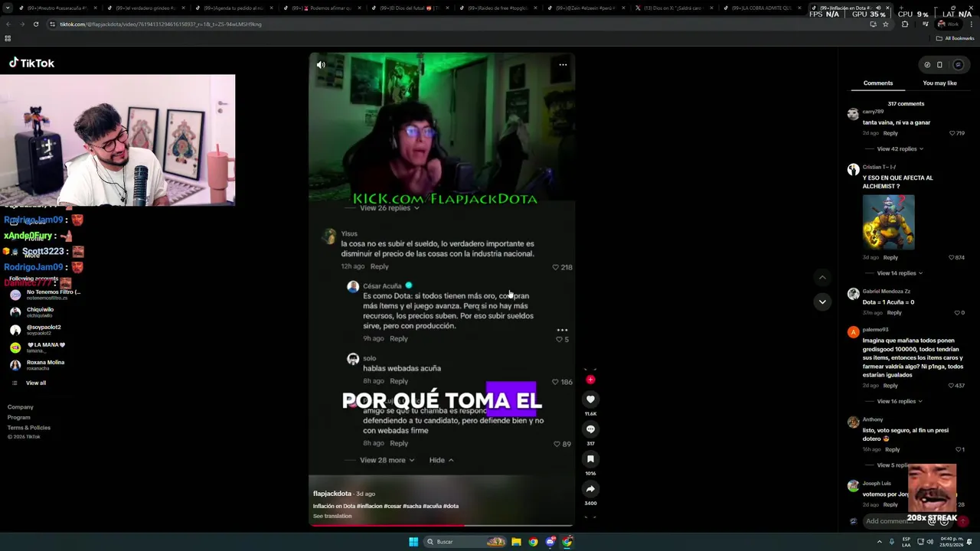980x551 pixels.
Task: Follow flapjackdota with the red plus
Action: tap(590, 380)
